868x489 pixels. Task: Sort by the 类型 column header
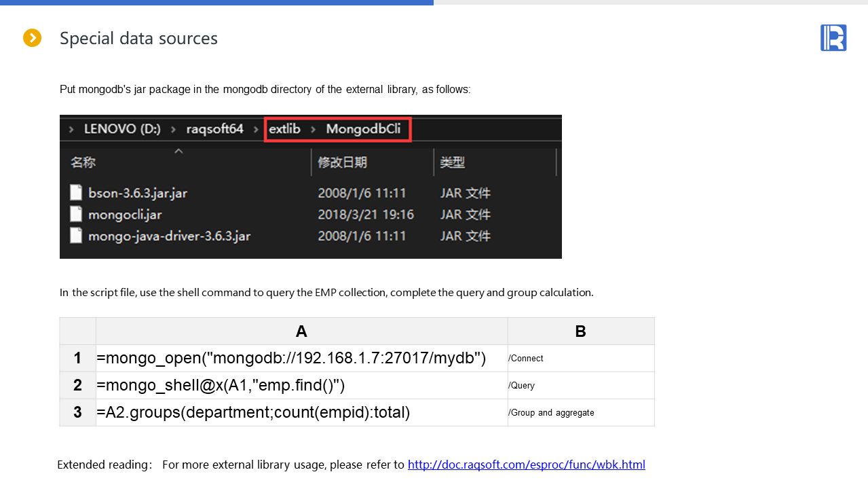(x=452, y=162)
